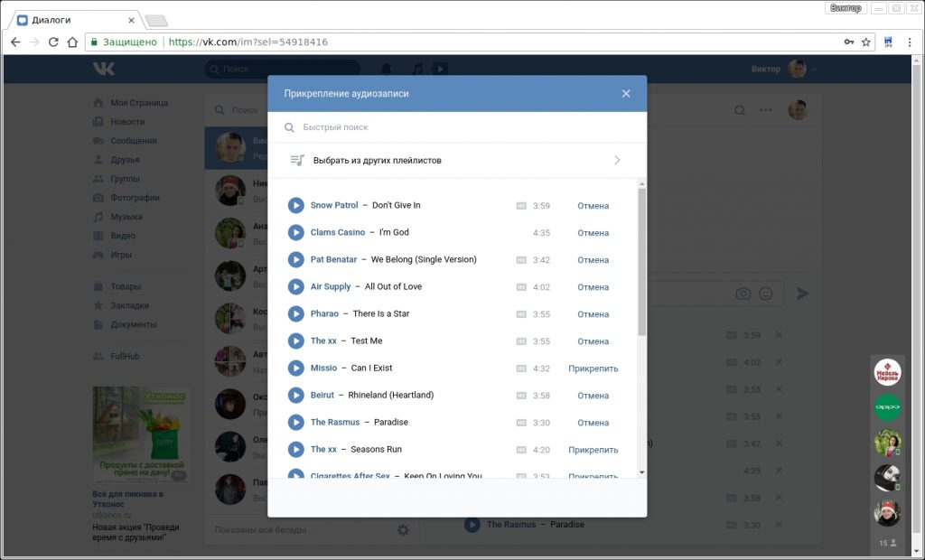
Task: Cancel attachment of Beirut track
Action: coord(593,396)
